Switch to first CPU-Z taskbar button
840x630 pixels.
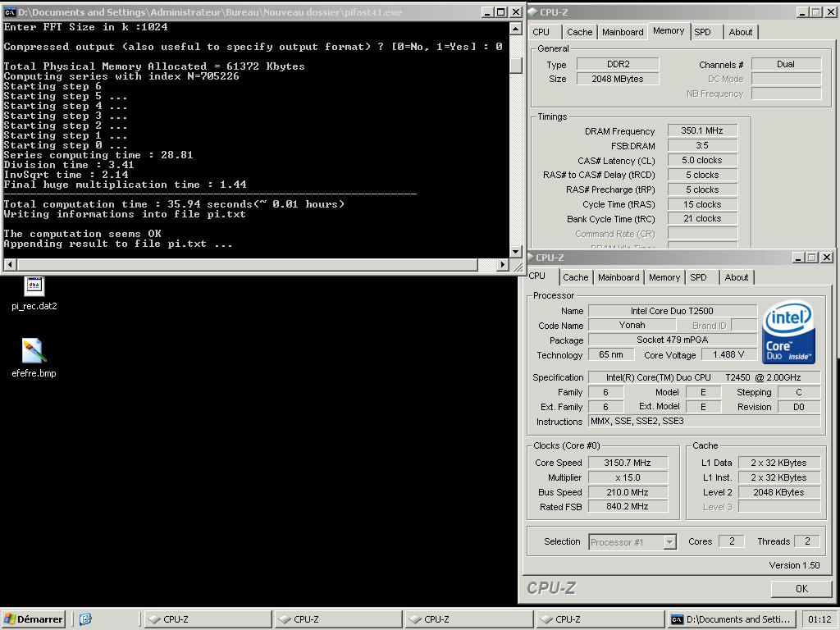(x=208, y=619)
